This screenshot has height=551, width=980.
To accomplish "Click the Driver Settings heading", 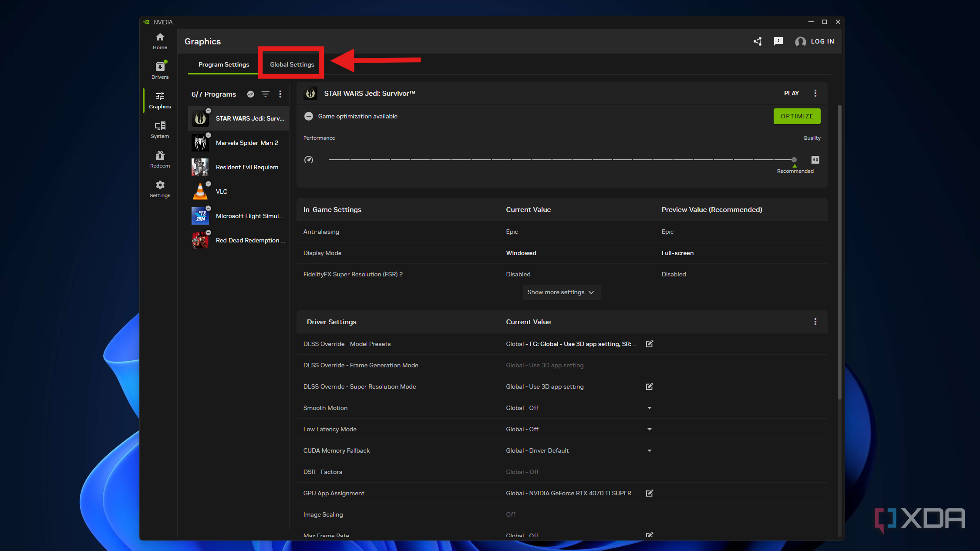I will (x=331, y=322).
